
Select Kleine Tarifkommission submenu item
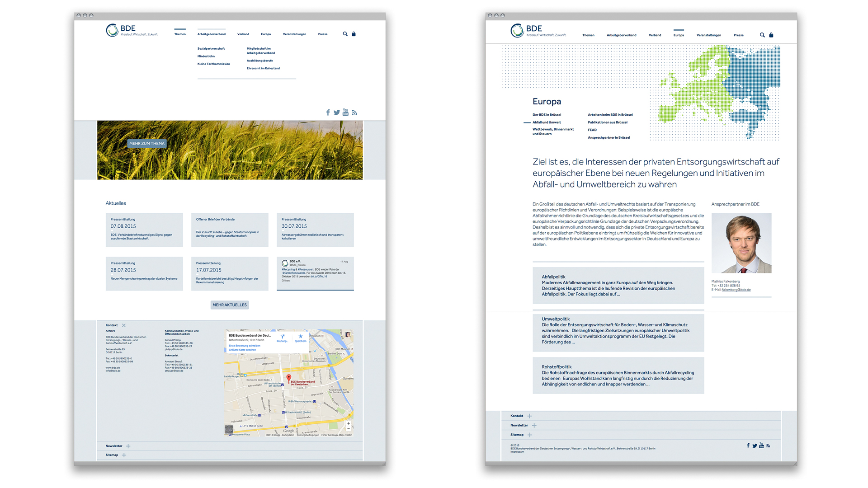click(214, 64)
